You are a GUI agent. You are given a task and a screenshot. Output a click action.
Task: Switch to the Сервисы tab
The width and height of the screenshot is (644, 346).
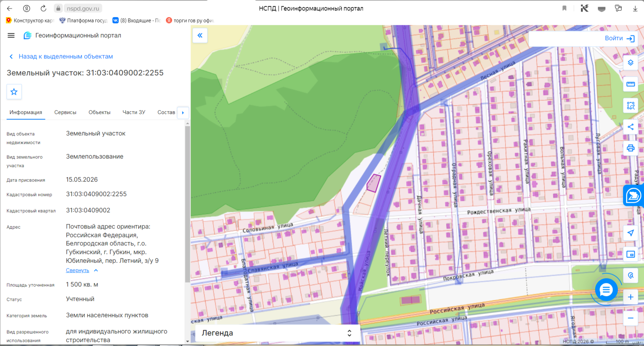pyautogui.click(x=65, y=112)
